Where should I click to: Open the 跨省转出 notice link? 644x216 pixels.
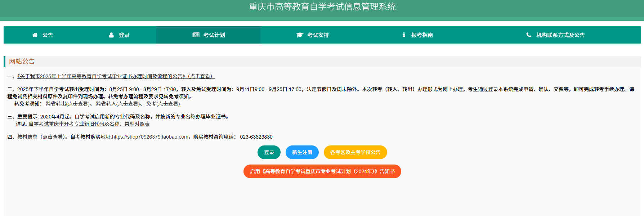(x=67, y=104)
